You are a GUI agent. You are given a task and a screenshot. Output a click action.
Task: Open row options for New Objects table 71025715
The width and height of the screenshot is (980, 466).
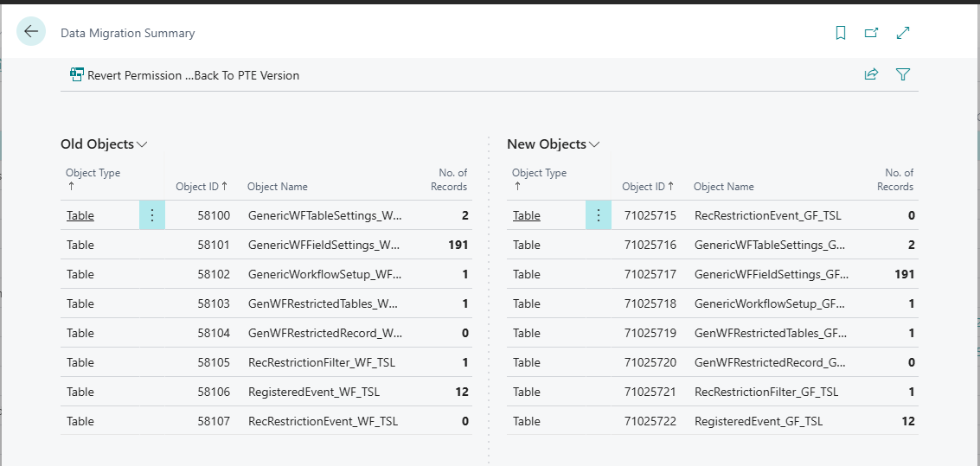coord(599,215)
